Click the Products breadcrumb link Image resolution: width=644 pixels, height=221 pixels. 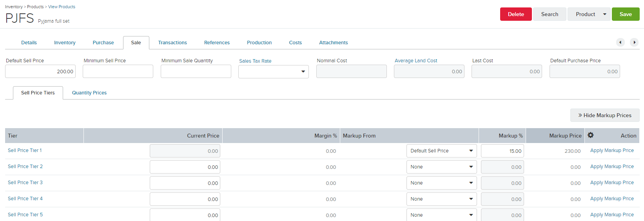coord(35,7)
